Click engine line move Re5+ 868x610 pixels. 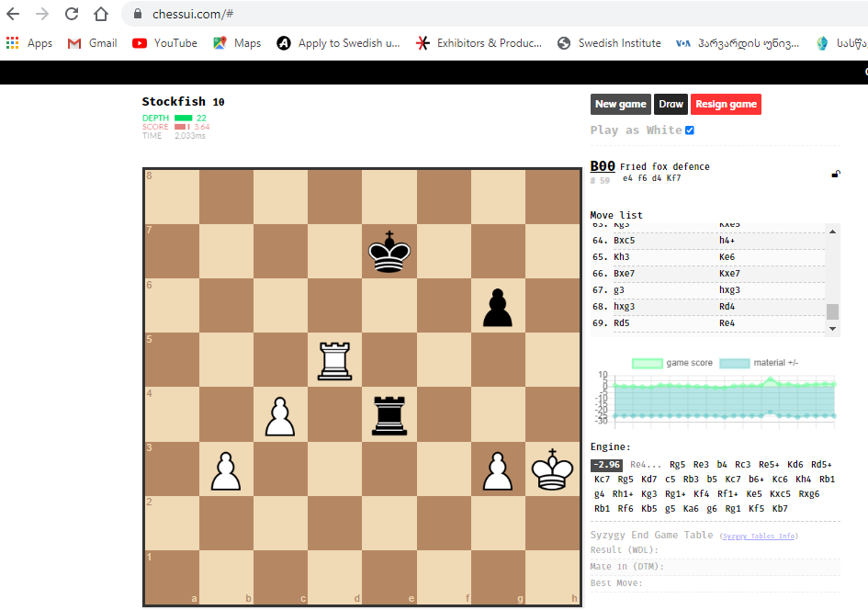point(769,465)
